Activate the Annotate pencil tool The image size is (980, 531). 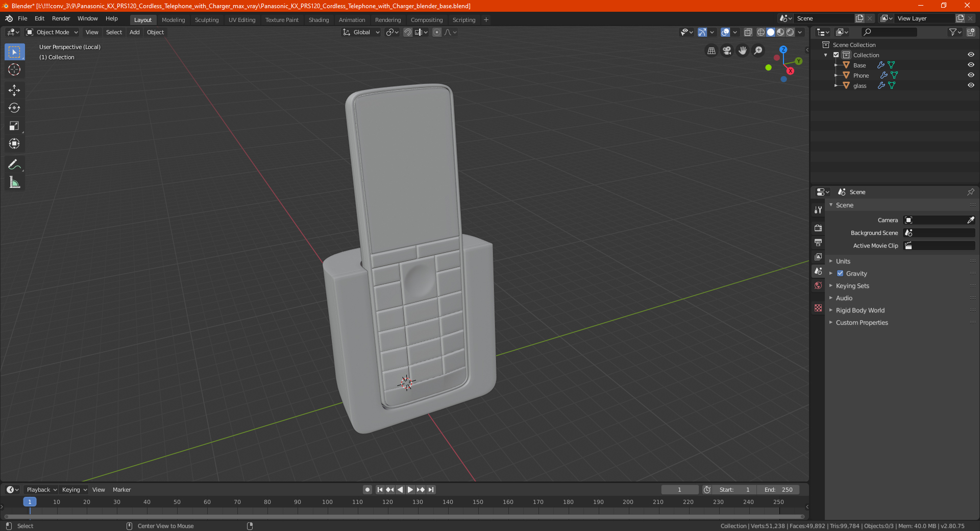[14, 164]
